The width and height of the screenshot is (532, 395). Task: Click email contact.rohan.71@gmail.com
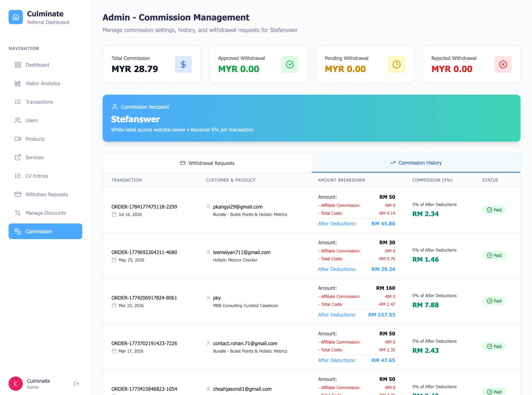(245, 343)
